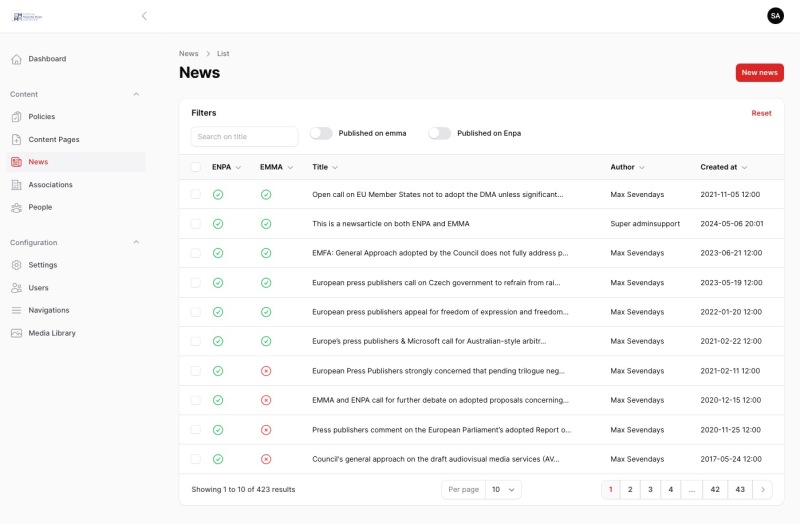Click the Policies sidebar icon

[x=16, y=117]
